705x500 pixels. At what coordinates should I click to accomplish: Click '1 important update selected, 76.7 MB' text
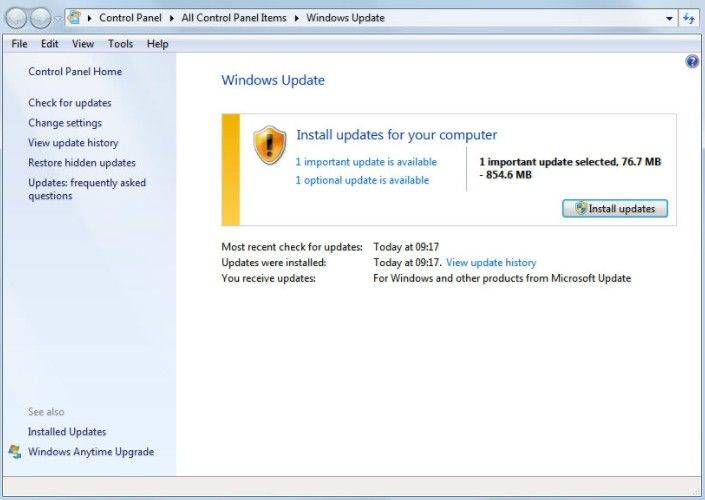570,162
